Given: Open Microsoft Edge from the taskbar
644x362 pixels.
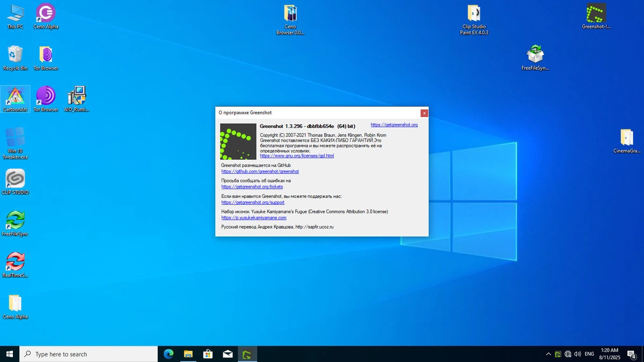Looking at the screenshot, I should tap(169, 354).
